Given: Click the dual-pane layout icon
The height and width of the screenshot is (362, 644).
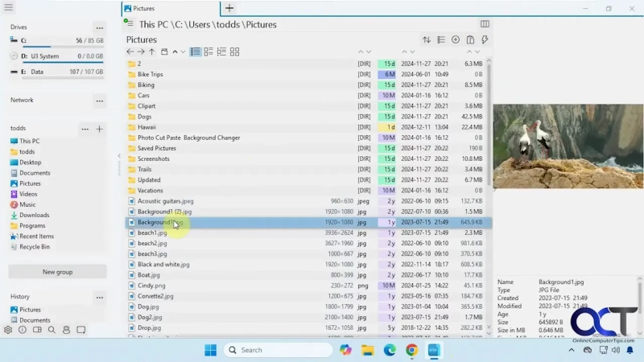Looking at the screenshot, I should (x=485, y=24).
